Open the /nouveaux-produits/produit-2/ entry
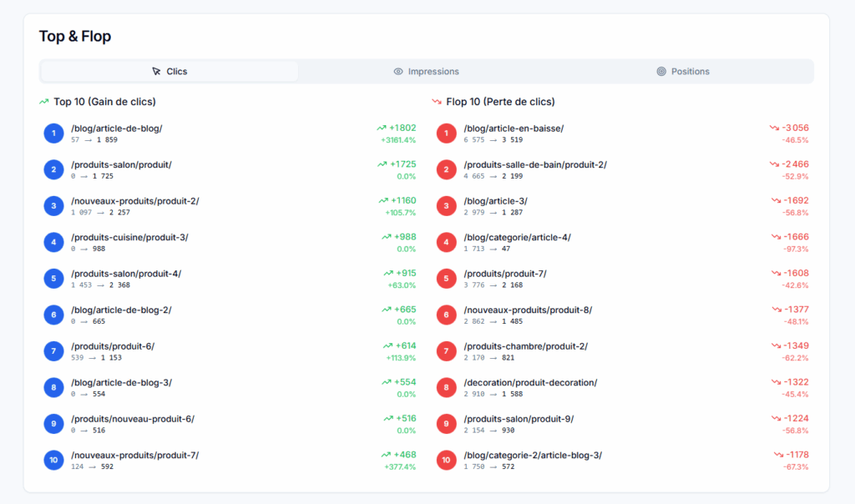855x504 pixels. point(134,201)
